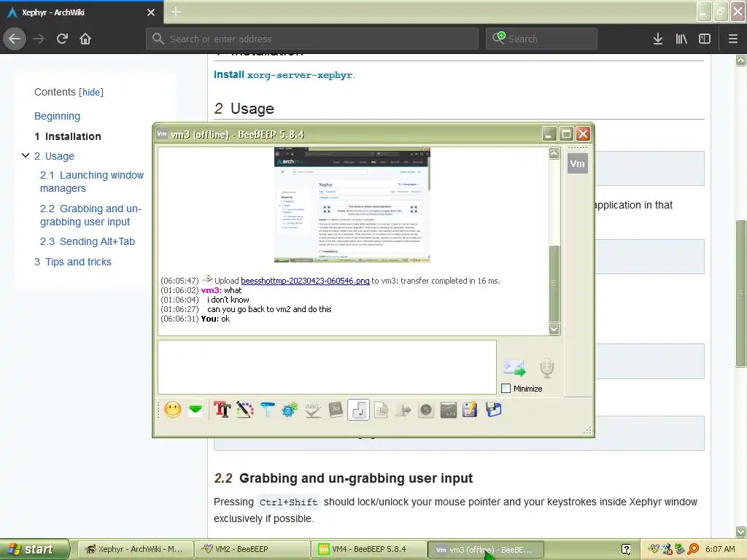
Task: Open the emoticons smiley picker
Action: pyautogui.click(x=172, y=410)
